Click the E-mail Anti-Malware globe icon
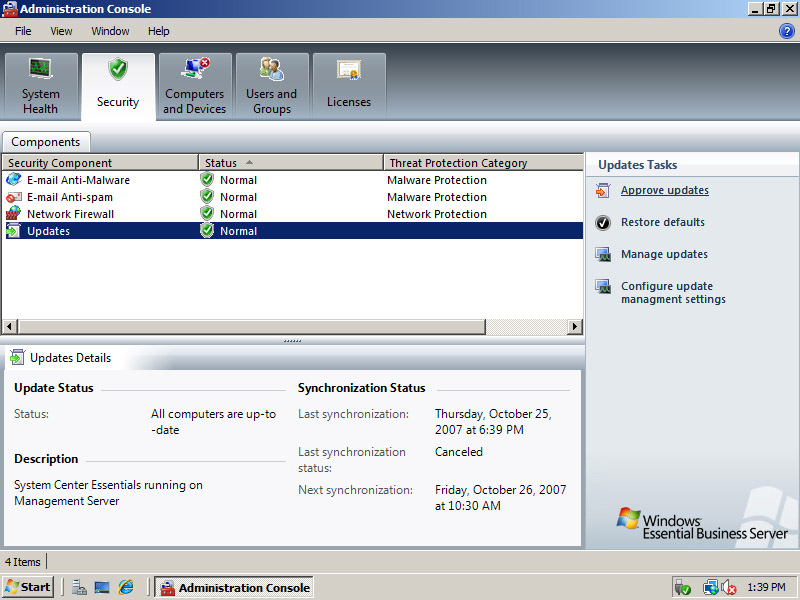 click(x=14, y=180)
